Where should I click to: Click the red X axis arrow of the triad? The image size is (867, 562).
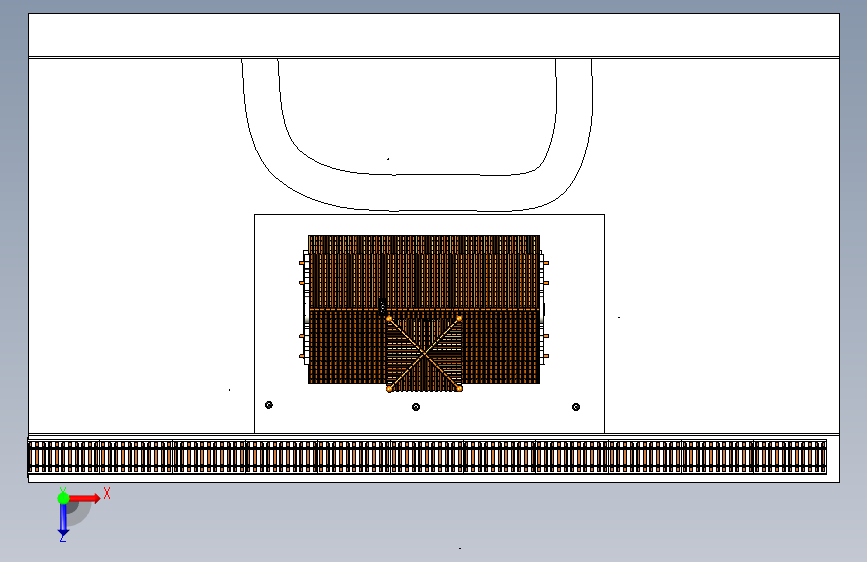84,498
